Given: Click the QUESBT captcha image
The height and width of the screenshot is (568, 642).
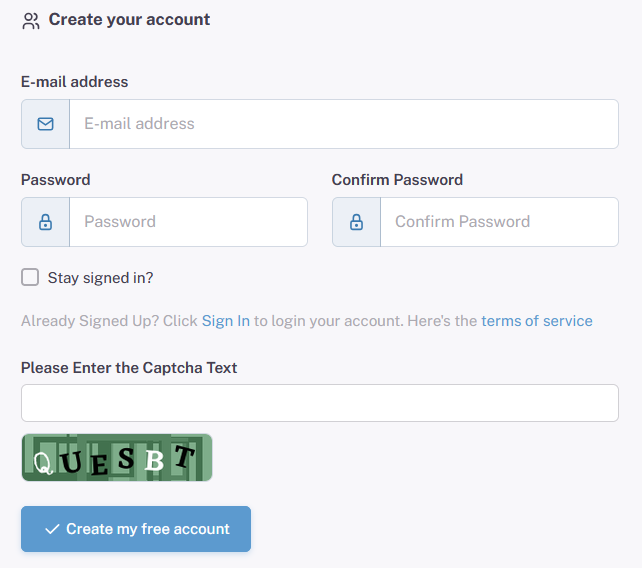Looking at the screenshot, I should [117, 457].
